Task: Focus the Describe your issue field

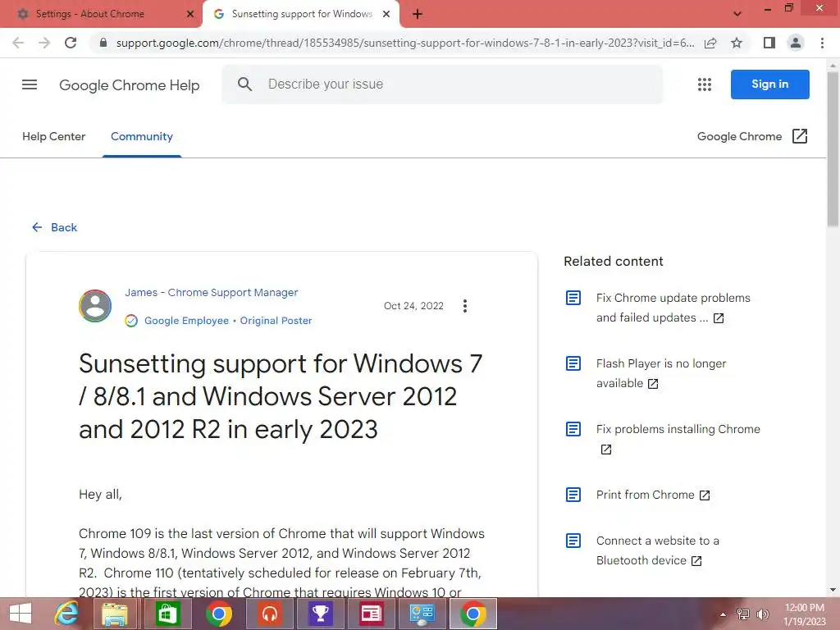Action: pos(442,84)
